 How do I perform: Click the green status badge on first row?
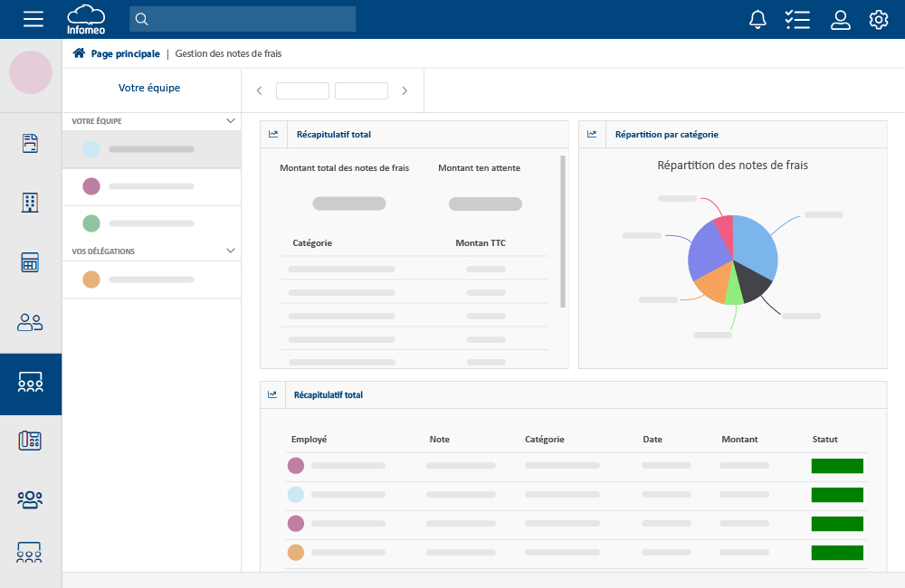(x=837, y=465)
